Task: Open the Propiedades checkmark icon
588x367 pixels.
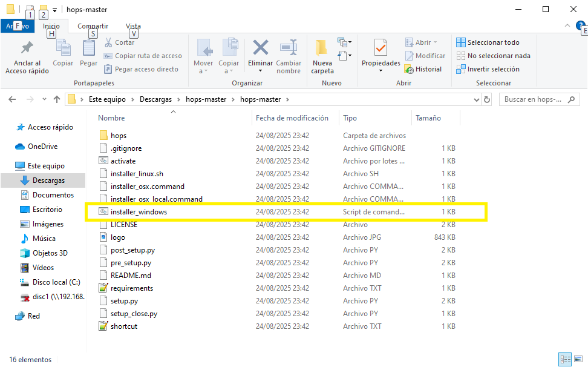Action: [x=381, y=48]
